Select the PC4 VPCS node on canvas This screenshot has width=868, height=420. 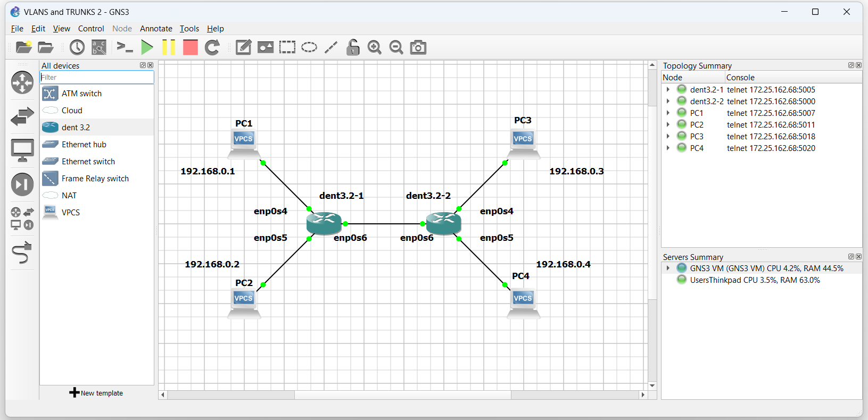point(523,304)
